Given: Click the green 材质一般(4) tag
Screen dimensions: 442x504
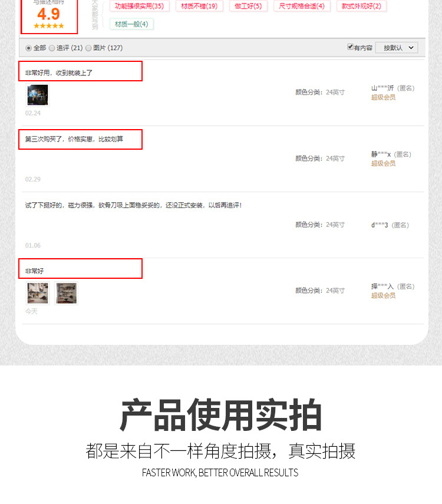Looking at the screenshot, I should [131, 24].
